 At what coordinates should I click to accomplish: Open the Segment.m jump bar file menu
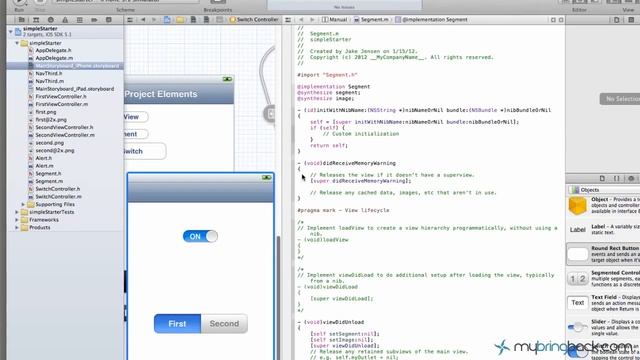(371, 20)
